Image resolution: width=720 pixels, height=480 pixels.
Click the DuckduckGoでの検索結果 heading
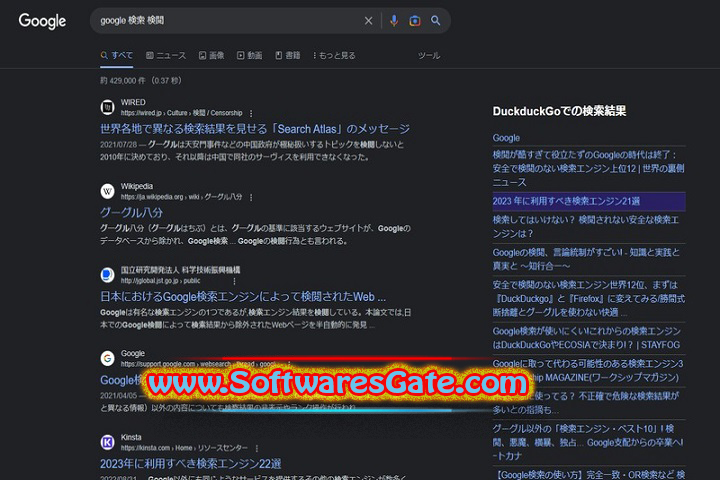(x=559, y=111)
